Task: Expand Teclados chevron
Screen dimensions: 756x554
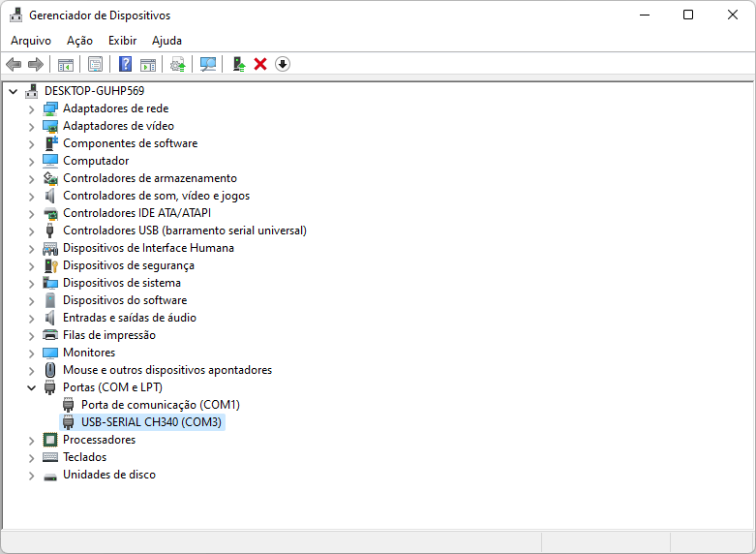Action: 31,457
